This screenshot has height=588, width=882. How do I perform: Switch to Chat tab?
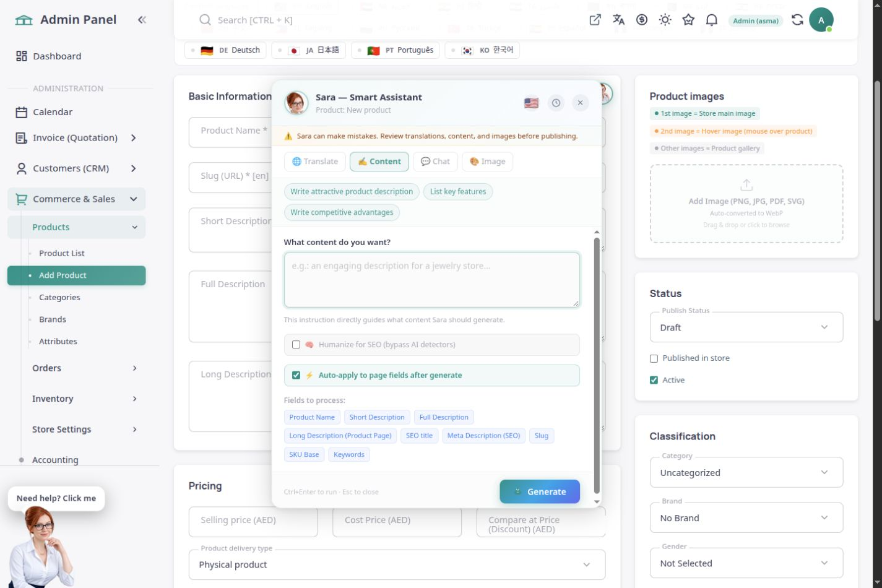click(x=435, y=162)
